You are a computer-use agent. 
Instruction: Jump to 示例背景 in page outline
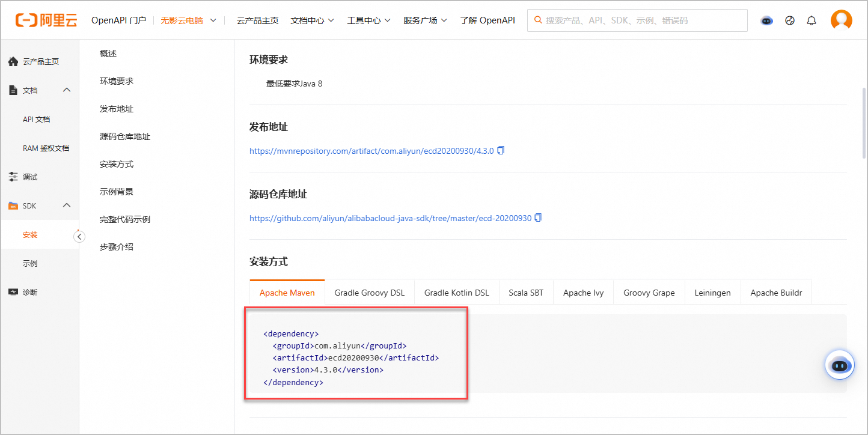tap(117, 192)
